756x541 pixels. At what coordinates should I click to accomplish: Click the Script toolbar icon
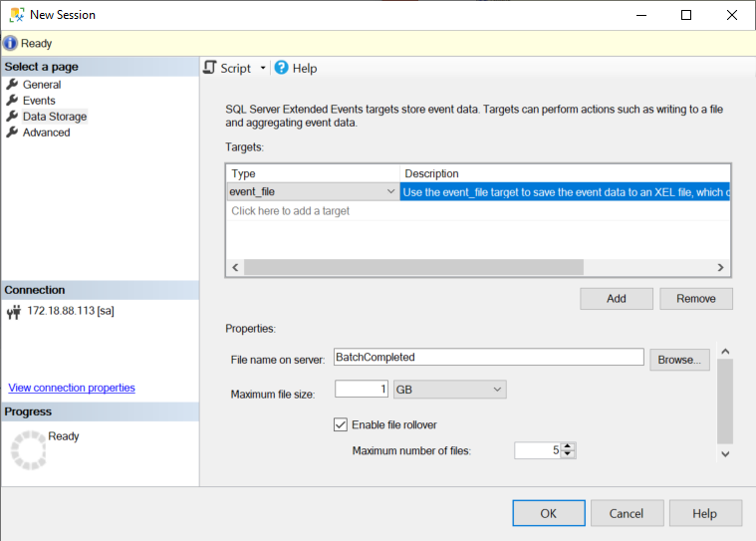click(x=210, y=68)
